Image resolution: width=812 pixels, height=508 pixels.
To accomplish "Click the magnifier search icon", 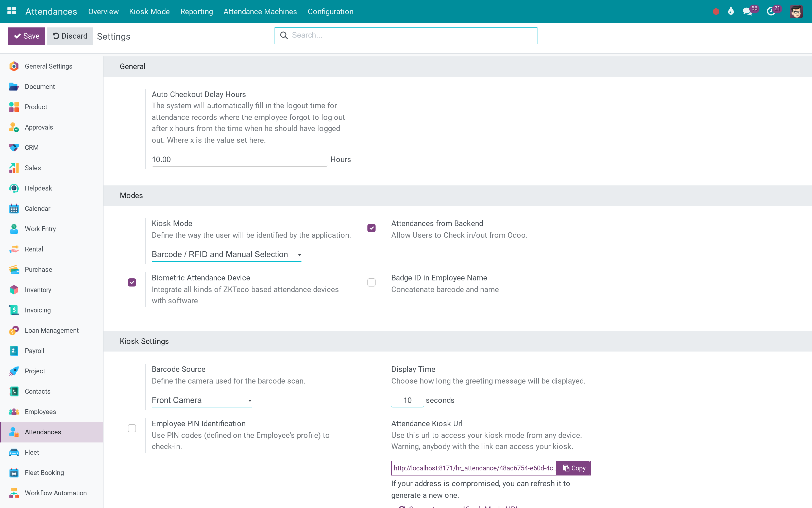I will (x=284, y=35).
